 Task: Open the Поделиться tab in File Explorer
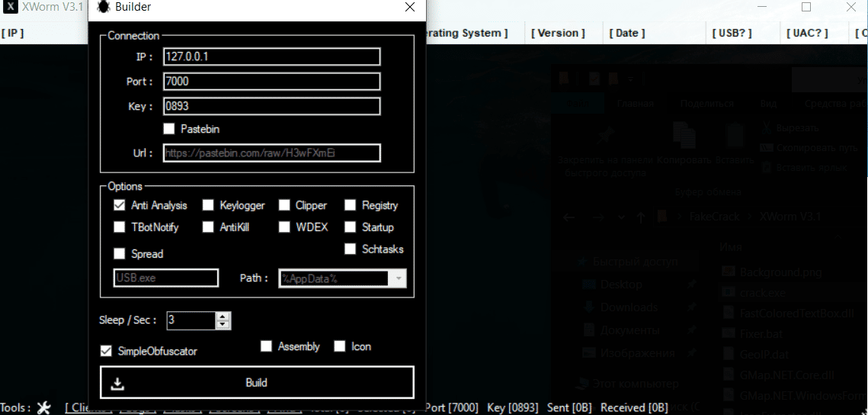click(x=707, y=104)
